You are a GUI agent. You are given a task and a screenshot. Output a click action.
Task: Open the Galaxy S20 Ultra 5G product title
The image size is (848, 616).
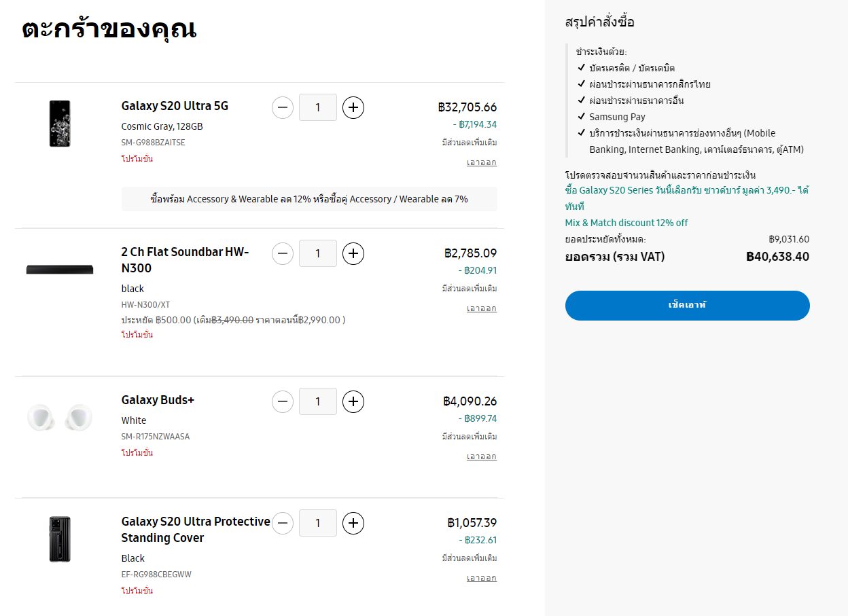(175, 106)
